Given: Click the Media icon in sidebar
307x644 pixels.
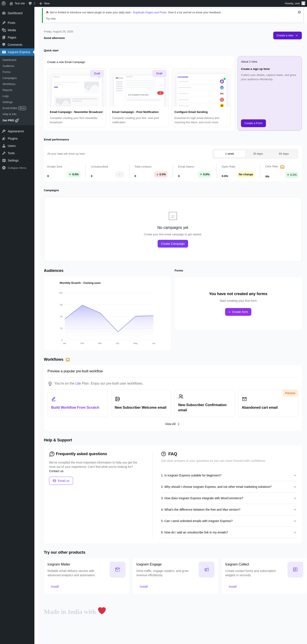Looking at the screenshot, I should tap(4, 30).
